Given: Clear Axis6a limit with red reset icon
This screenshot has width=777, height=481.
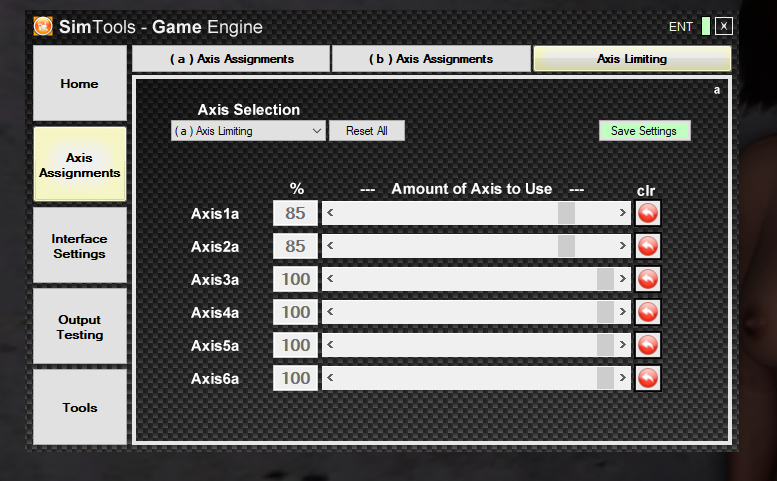Looking at the screenshot, I should (x=648, y=378).
